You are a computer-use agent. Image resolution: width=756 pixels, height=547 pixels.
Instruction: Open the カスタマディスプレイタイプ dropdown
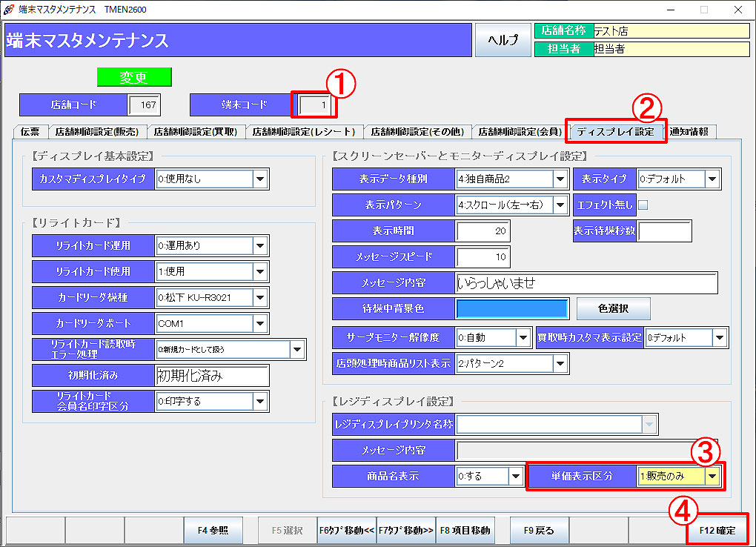pos(262,179)
